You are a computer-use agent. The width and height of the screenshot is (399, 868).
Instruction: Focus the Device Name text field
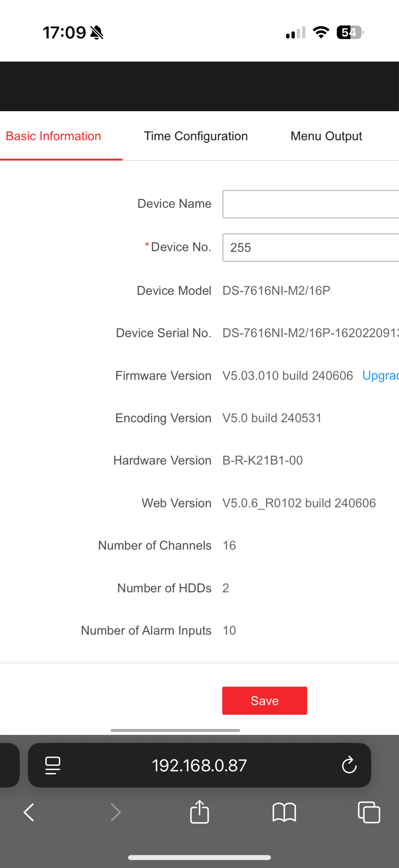(310, 204)
